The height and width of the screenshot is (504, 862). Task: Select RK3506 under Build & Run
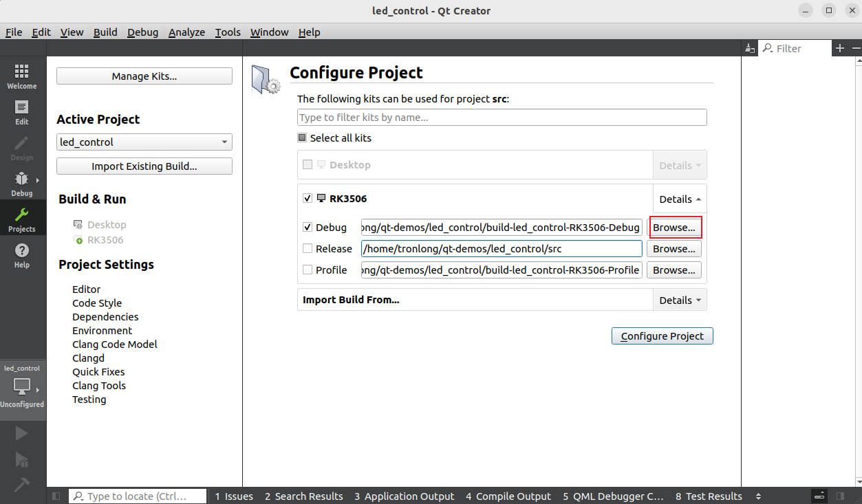click(x=105, y=240)
